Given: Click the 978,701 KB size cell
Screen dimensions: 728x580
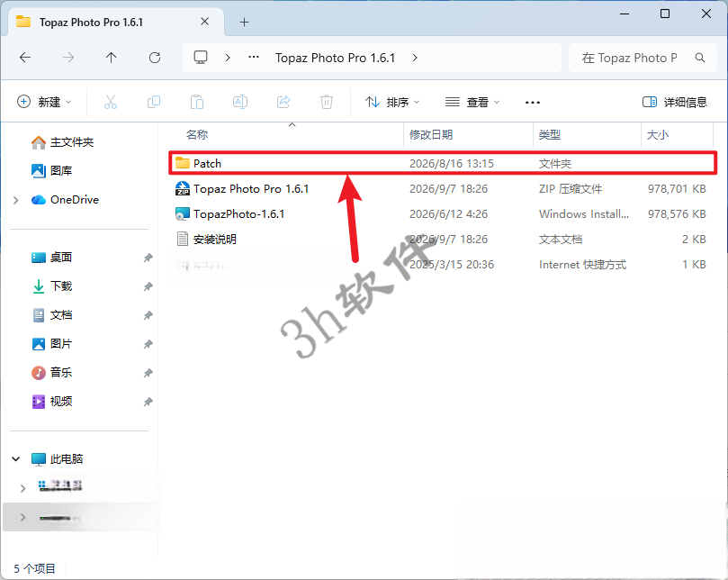Looking at the screenshot, I should (x=677, y=189).
